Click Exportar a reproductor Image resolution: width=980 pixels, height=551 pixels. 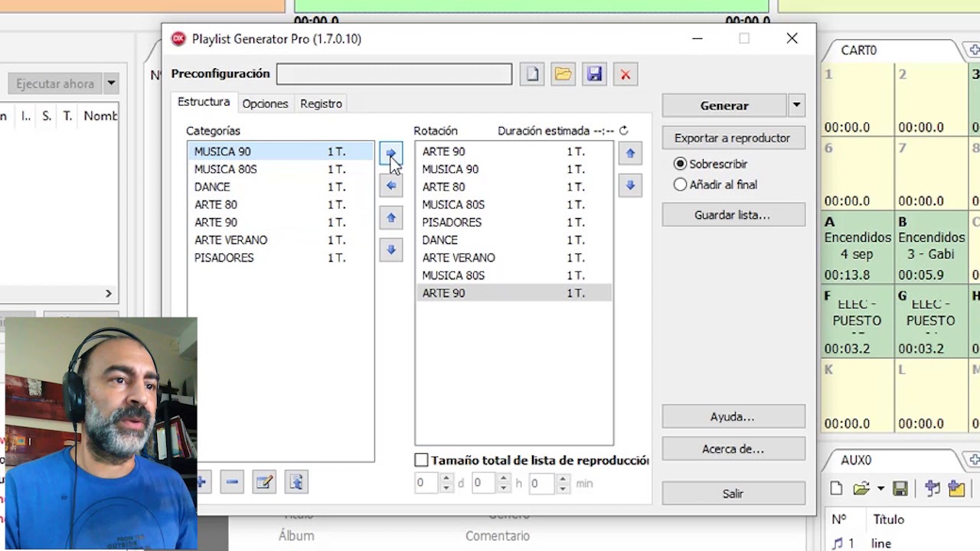coord(733,139)
